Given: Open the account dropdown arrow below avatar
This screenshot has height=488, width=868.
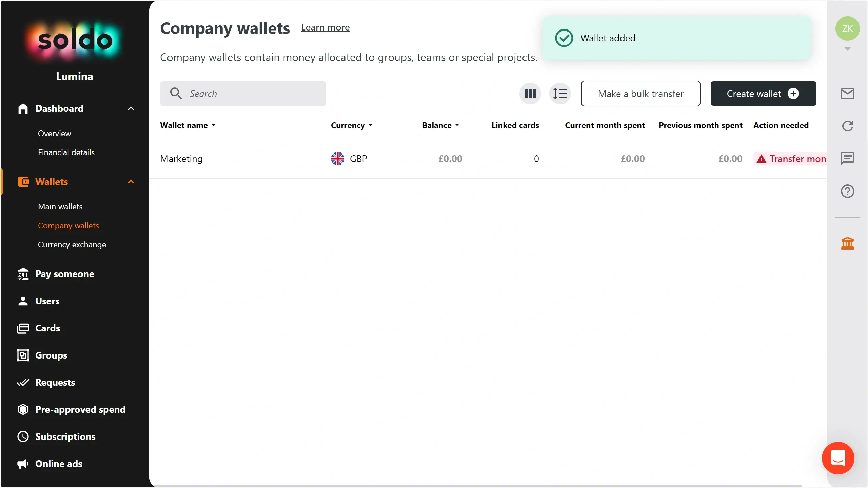Looking at the screenshot, I should click(x=847, y=49).
